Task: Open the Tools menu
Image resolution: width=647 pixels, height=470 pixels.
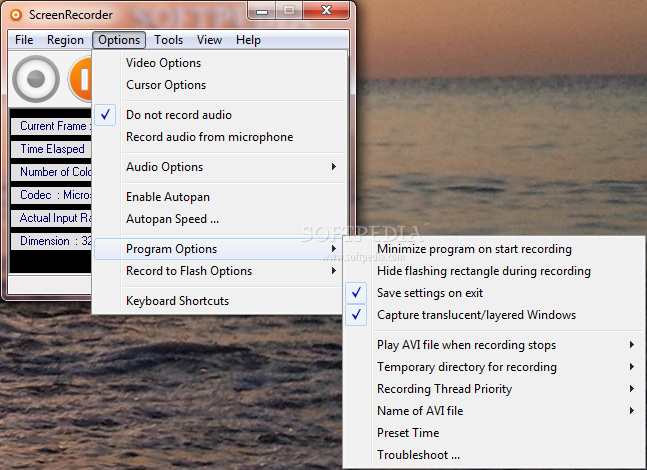Action: pyautogui.click(x=168, y=40)
